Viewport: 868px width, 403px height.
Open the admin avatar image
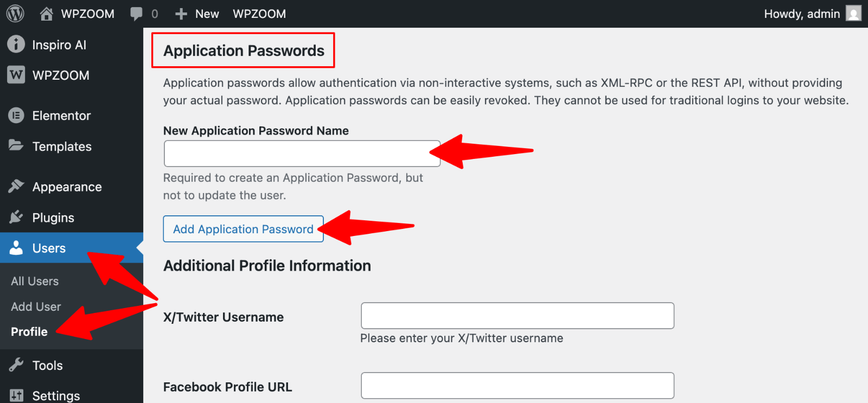click(853, 13)
